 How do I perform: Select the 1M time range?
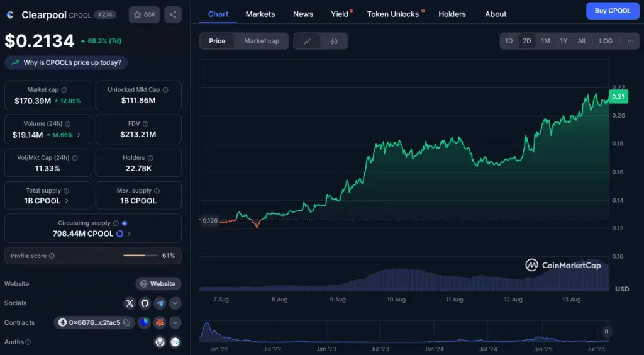pos(545,41)
